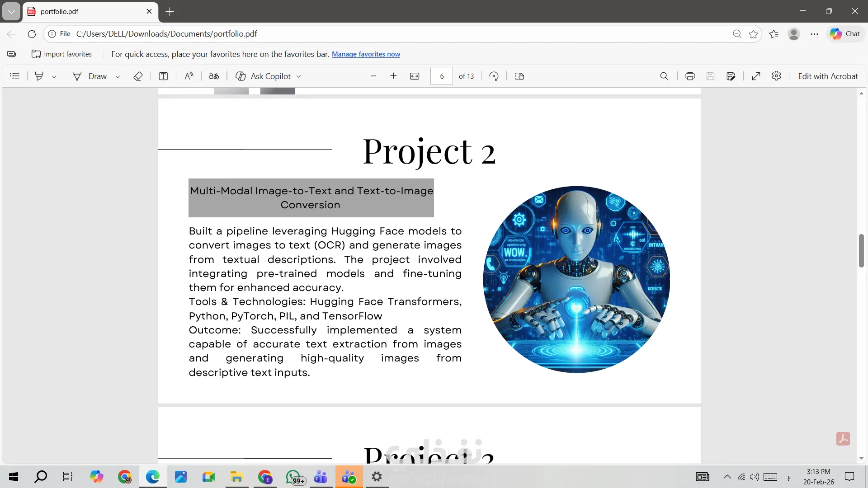Screen dimensions: 868x488
Task: Click the Translate icon in the PDF toolbar
Action: point(214,76)
